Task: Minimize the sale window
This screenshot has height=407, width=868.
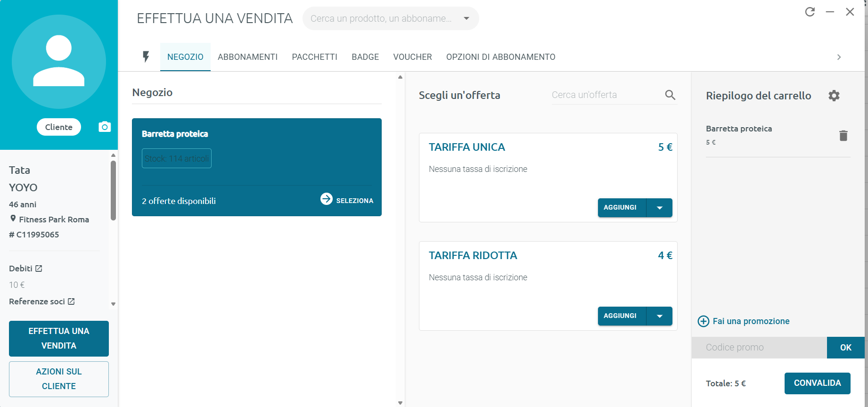Action: point(830,12)
